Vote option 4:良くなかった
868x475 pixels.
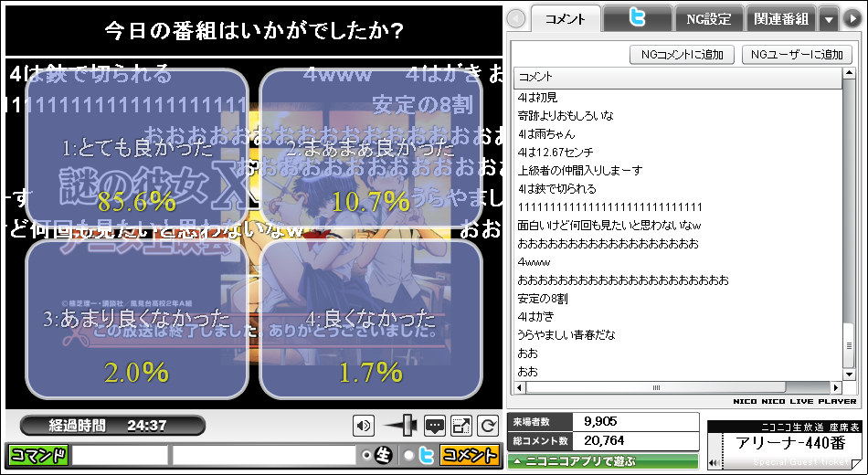click(370, 320)
